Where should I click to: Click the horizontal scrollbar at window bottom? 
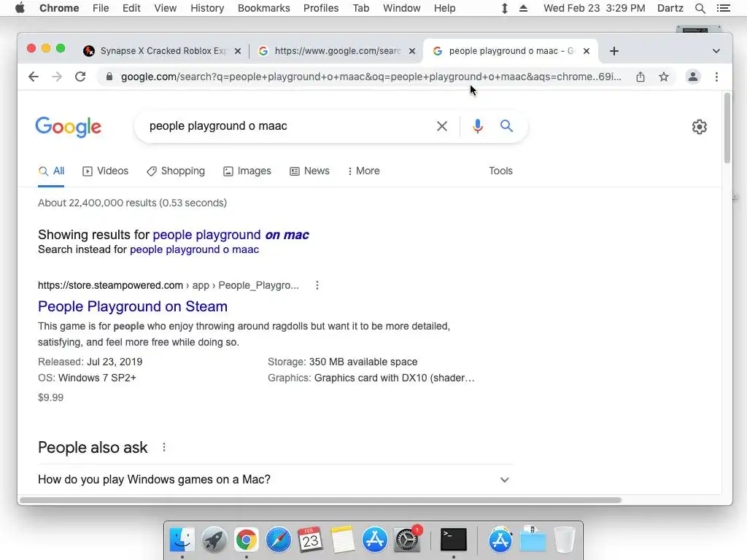(321, 500)
